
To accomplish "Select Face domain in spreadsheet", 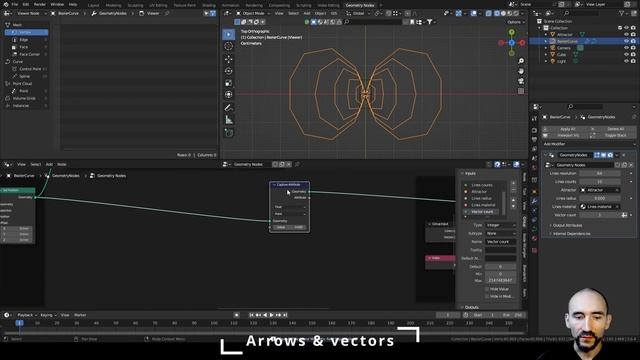I will 26,47.
